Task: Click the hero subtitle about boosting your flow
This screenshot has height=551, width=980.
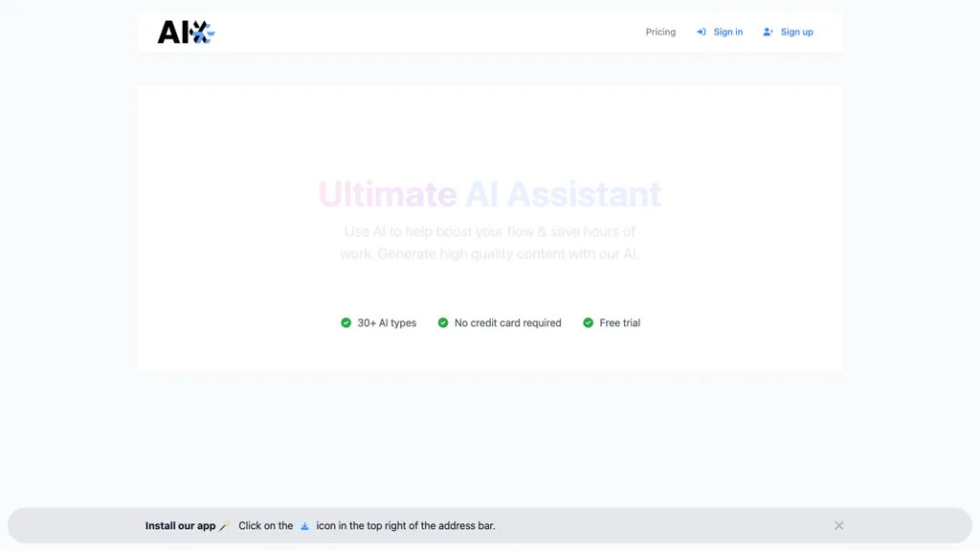Action: [x=490, y=242]
